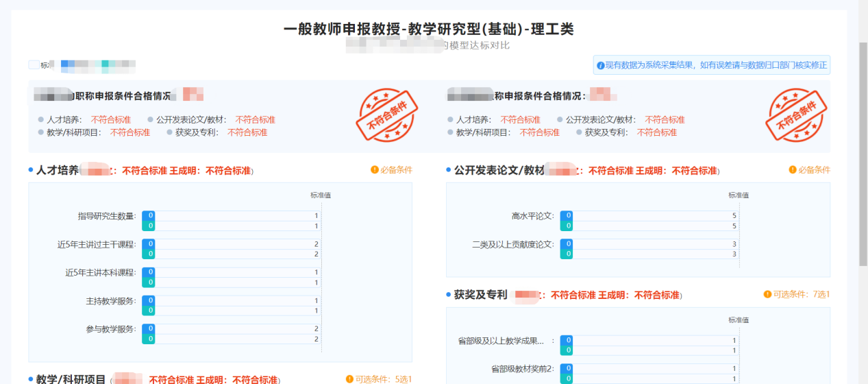This screenshot has height=384, width=868.
Task: Click 获奖及专利 status in right summary panel
Action: 656,132
